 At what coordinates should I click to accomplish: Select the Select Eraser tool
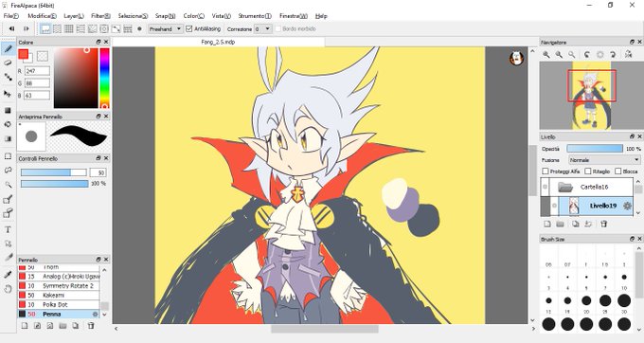(8, 213)
